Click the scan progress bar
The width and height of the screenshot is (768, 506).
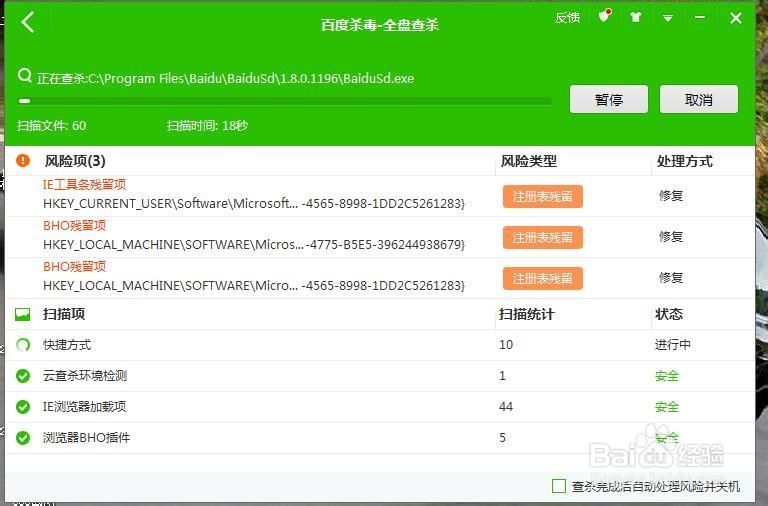[285, 101]
